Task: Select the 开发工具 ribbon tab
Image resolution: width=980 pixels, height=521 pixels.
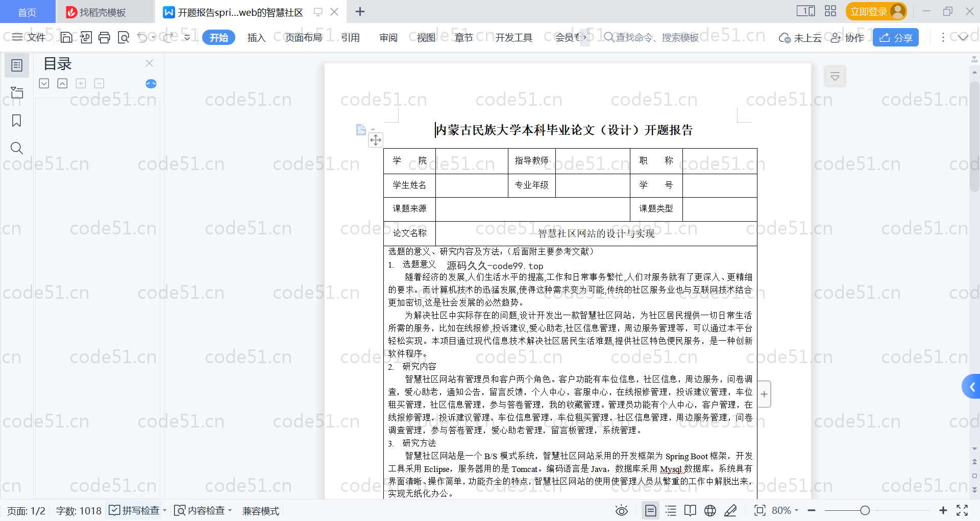Action: pos(513,37)
